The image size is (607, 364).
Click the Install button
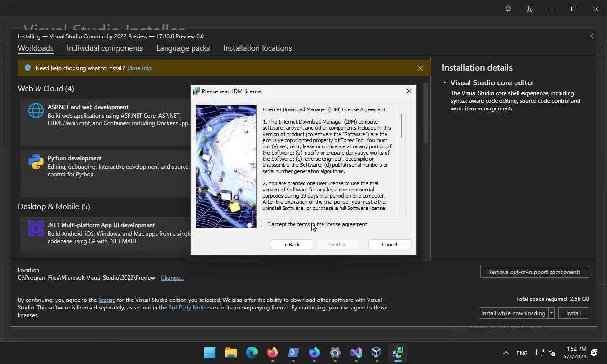(573, 313)
